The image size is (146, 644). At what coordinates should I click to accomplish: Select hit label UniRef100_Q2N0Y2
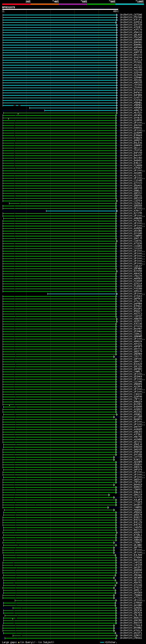click(x=131, y=635)
